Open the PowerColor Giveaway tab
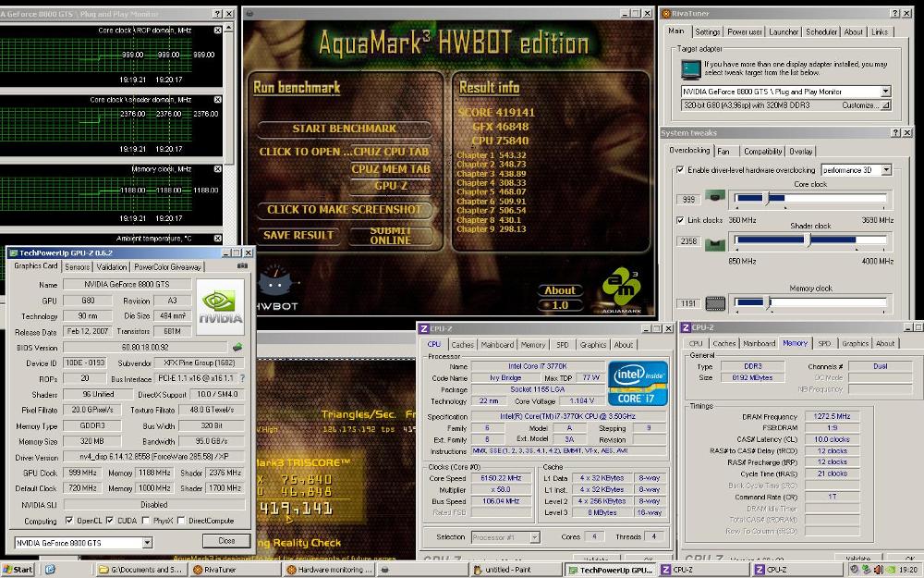The height and width of the screenshot is (578, 924). (167, 267)
